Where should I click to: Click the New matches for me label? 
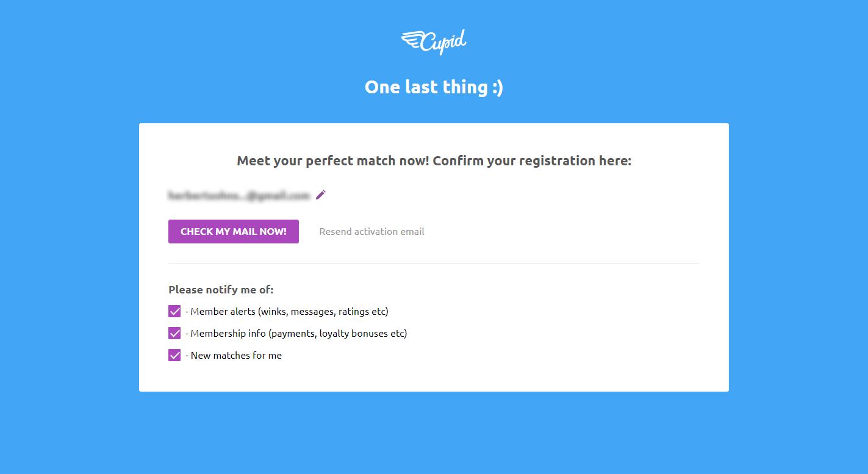coord(234,355)
